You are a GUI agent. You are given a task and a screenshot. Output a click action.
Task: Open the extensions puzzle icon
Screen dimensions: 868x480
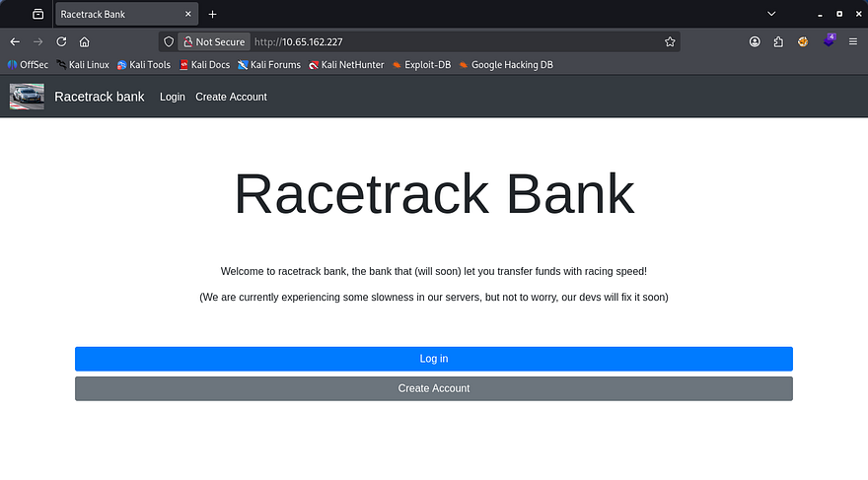pos(778,42)
